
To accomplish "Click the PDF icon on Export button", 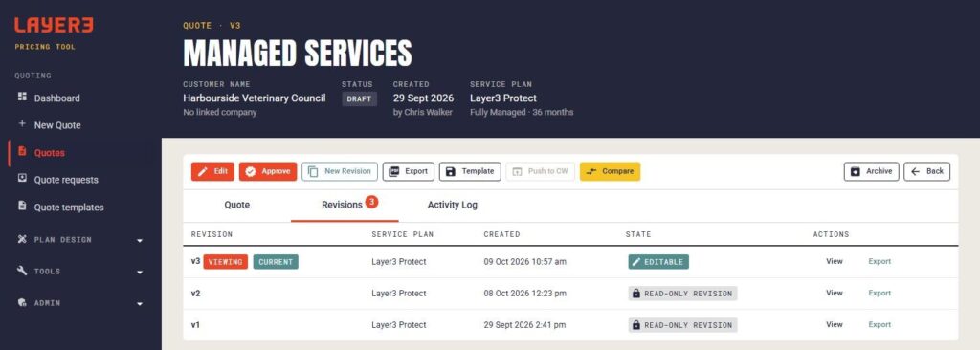I will coord(394,172).
